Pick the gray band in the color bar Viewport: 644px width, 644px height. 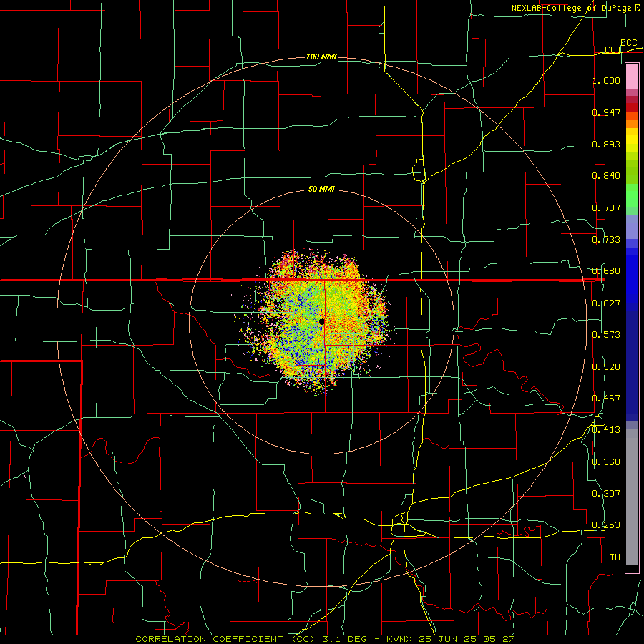click(632, 497)
